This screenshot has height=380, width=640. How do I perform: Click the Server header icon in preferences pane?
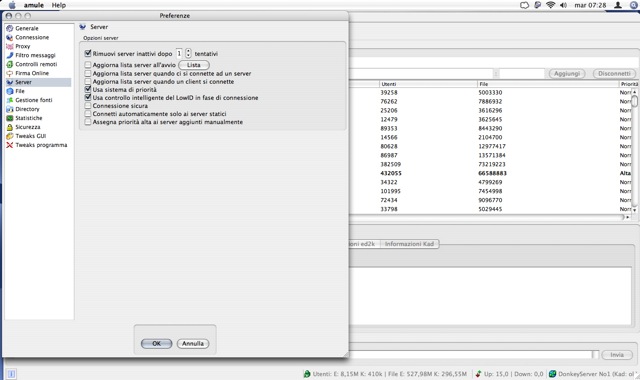click(x=83, y=27)
